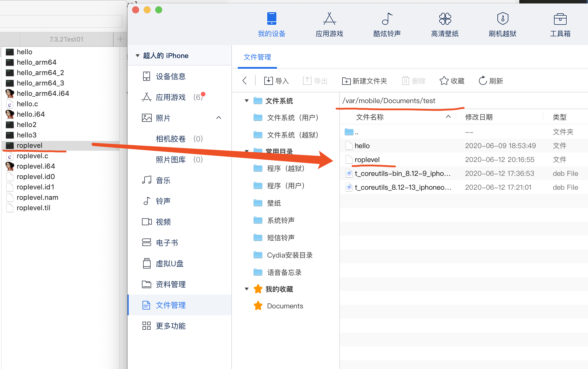Sort by 修改日期 column header

479,117
